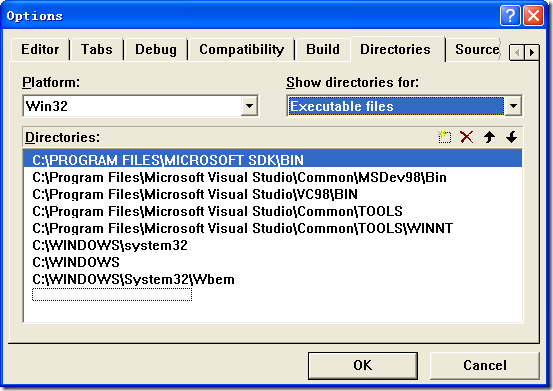Open the Build tab
Screen dimensions: 553x391
pyautogui.click(x=323, y=49)
